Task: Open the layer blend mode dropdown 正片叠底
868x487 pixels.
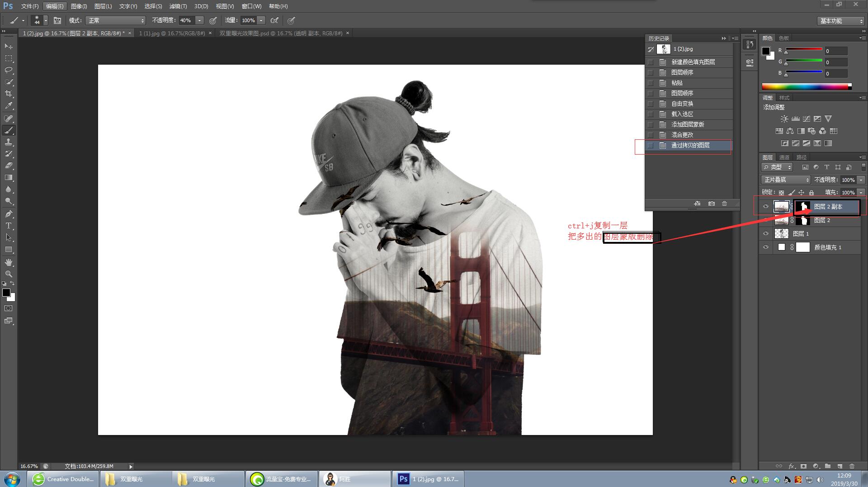Action: pyautogui.click(x=786, y=180)
